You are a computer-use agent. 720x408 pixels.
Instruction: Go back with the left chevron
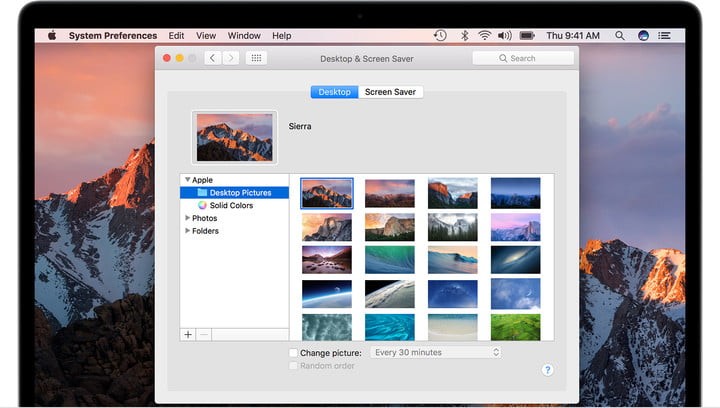pos(213,58)
